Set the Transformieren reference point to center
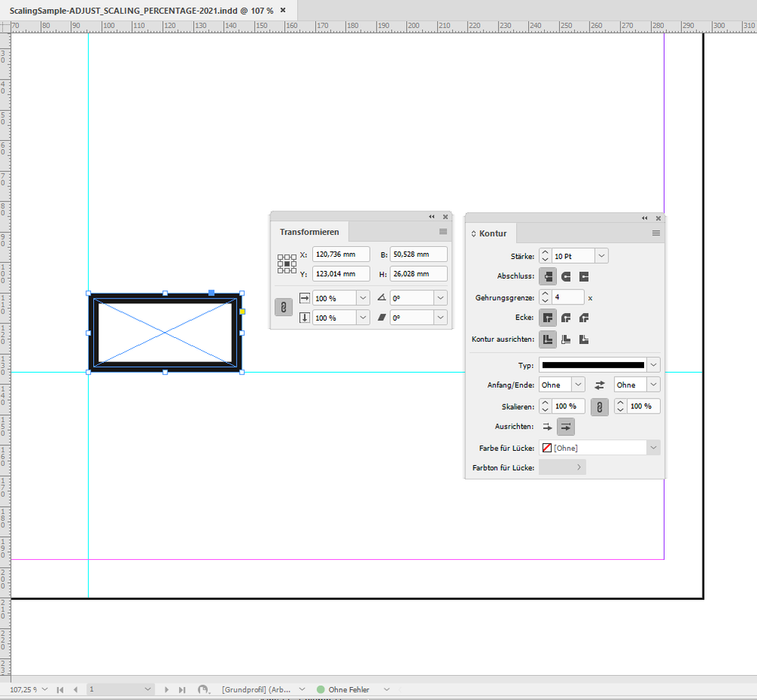Image resolution: width=757 pixels, height=700 pixels. (287, 264)
